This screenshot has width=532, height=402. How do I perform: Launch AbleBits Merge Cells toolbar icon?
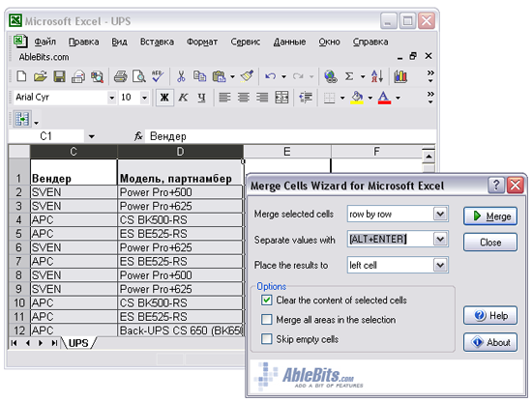22,119
